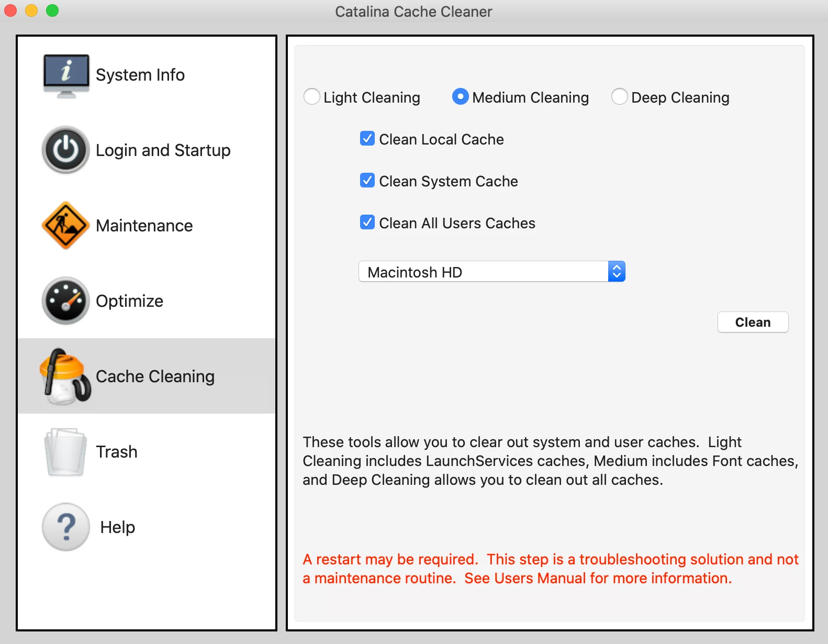Click the Maintenance warning sign icon
The width and height of the screenshot is (828, 644).
(x=65, y=225)
